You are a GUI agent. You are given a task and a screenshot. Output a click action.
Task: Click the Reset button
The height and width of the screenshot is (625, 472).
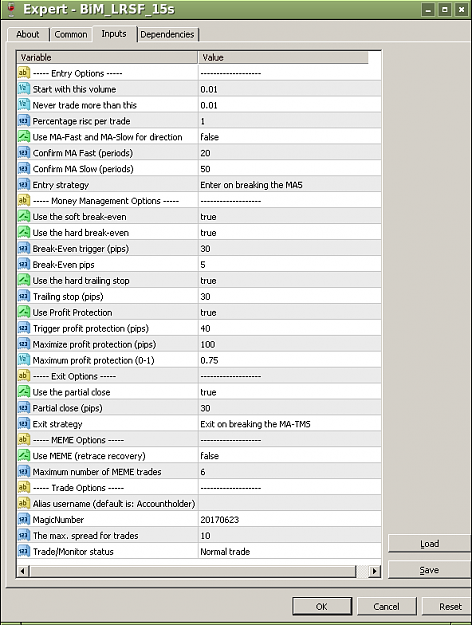[x=447, y=606]
